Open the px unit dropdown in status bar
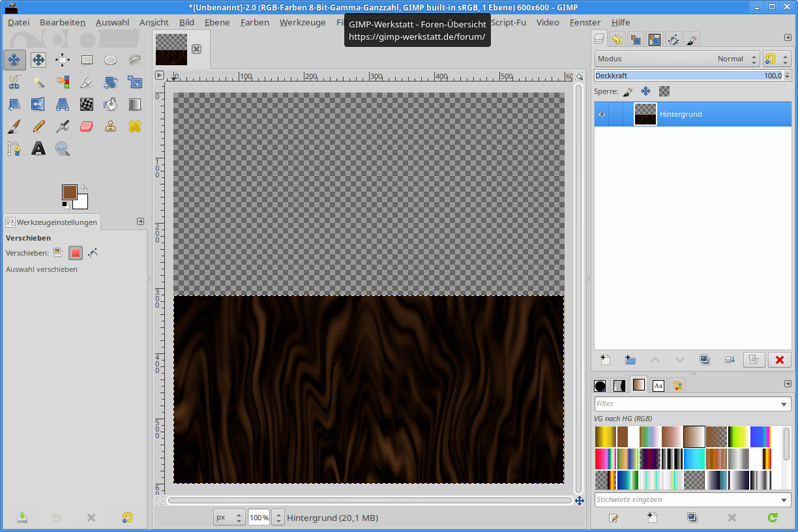The width and height of the screenshot is (798, 532). tap(229, 518)
